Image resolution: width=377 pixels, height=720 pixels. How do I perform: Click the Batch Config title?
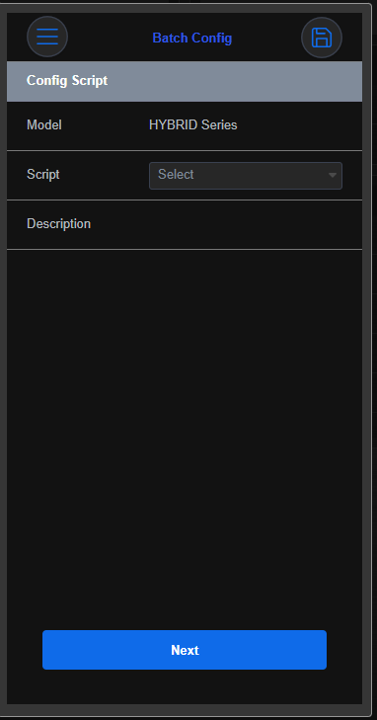(x=192, y=38)
